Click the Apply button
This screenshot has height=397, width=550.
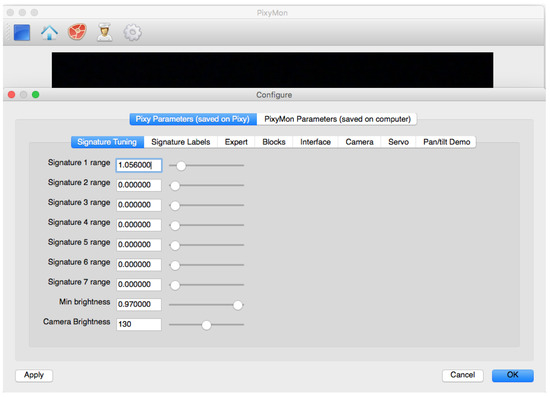[x=34, y=375]
